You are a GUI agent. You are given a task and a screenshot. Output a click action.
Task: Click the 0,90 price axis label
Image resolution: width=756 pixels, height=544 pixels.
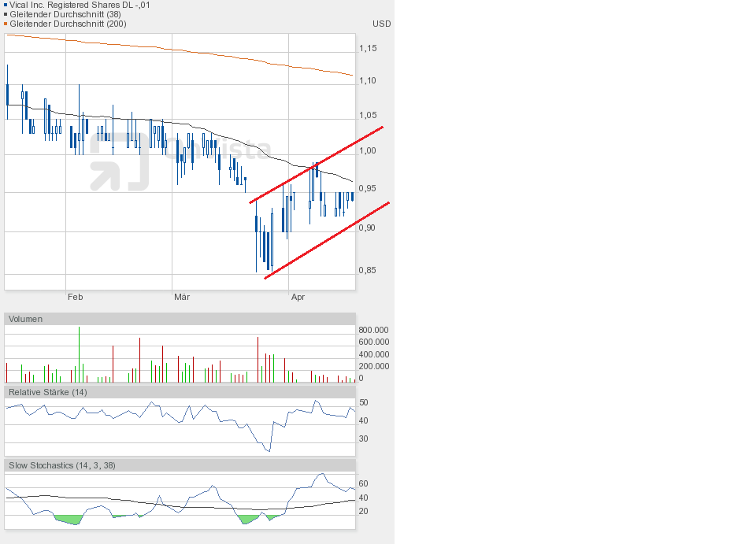[368, 228]
